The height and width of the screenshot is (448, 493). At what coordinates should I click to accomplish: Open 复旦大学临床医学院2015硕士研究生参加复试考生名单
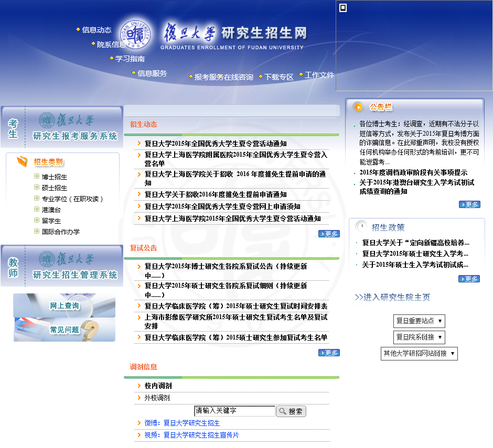(236, 337)
